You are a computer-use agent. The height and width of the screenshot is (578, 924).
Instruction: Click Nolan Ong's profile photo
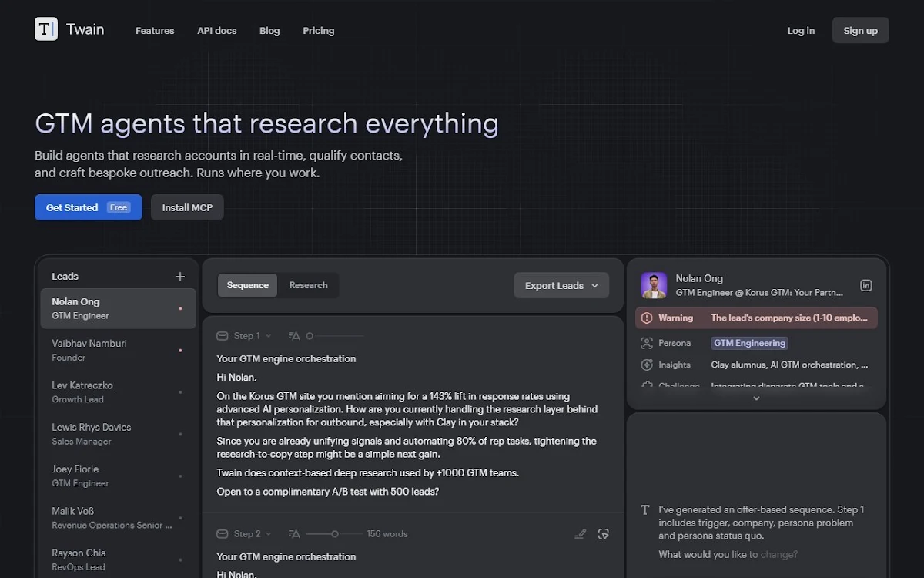[x=654, y=285]
